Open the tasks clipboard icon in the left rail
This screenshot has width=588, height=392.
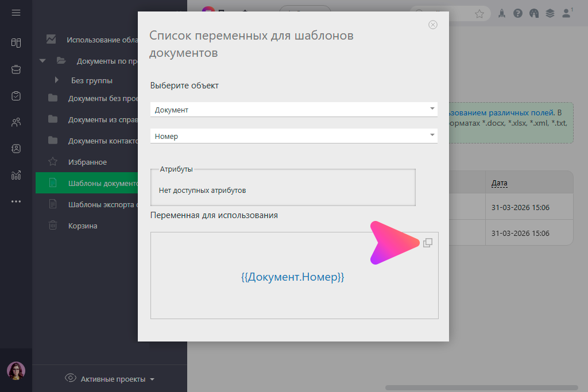16,96
